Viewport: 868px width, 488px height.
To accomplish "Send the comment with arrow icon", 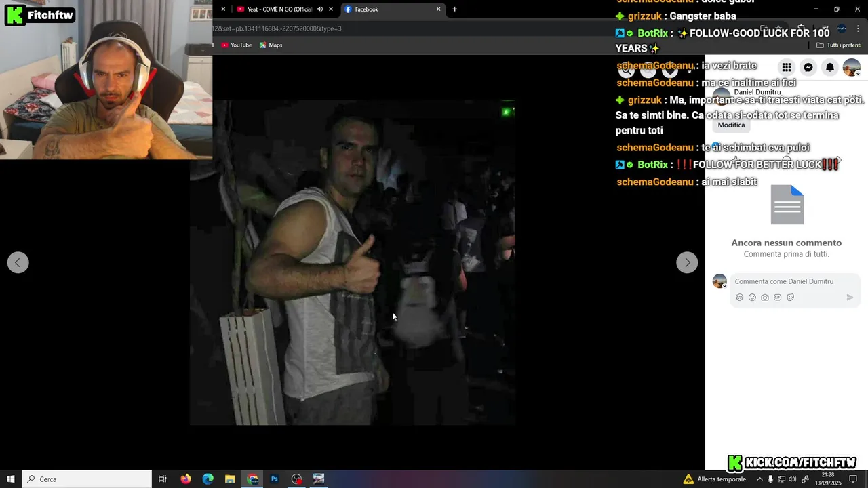I will (x=850, y=298).
